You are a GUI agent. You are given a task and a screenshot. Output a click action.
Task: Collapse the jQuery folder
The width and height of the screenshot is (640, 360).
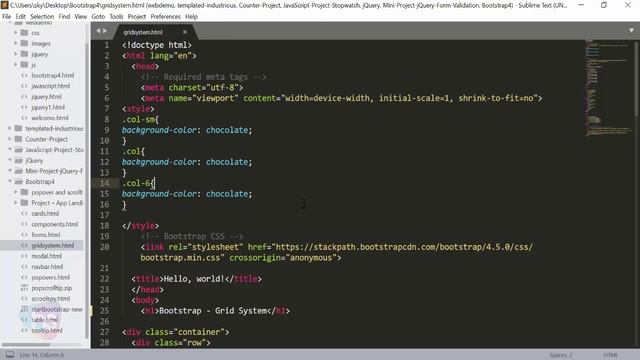(10, 160)
